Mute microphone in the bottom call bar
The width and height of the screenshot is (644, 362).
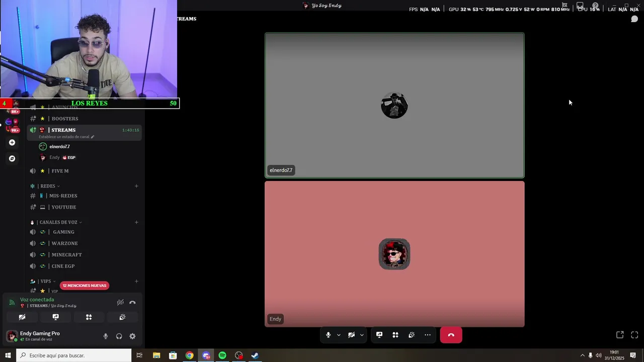328,335
